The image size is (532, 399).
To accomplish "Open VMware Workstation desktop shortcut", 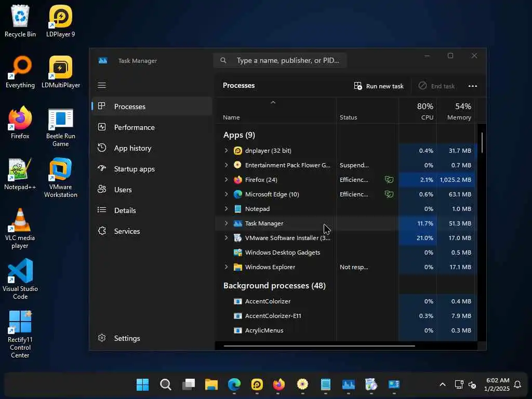I will tap(61, 178).
